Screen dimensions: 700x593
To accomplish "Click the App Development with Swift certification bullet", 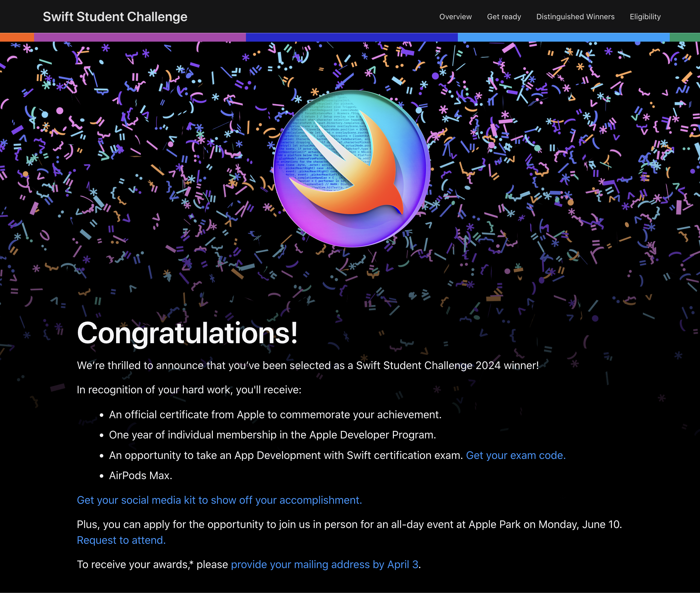I will [x=286, y=455].
